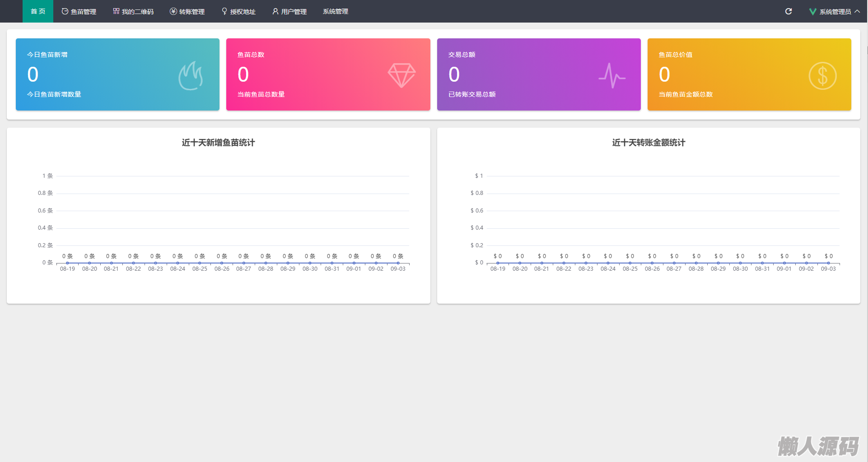The height and width of the screenshot is (462, 868).
Task: Click the yen icon beside 转账管理
Action: 173,11
